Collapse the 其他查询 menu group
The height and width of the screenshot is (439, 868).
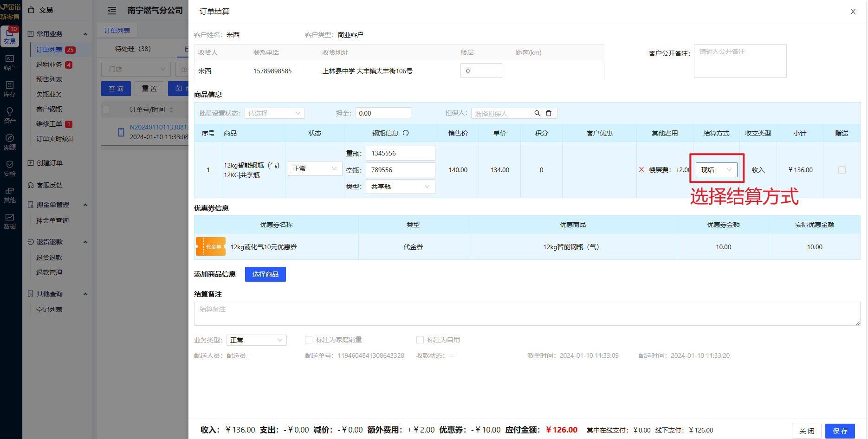pos(85,294)
